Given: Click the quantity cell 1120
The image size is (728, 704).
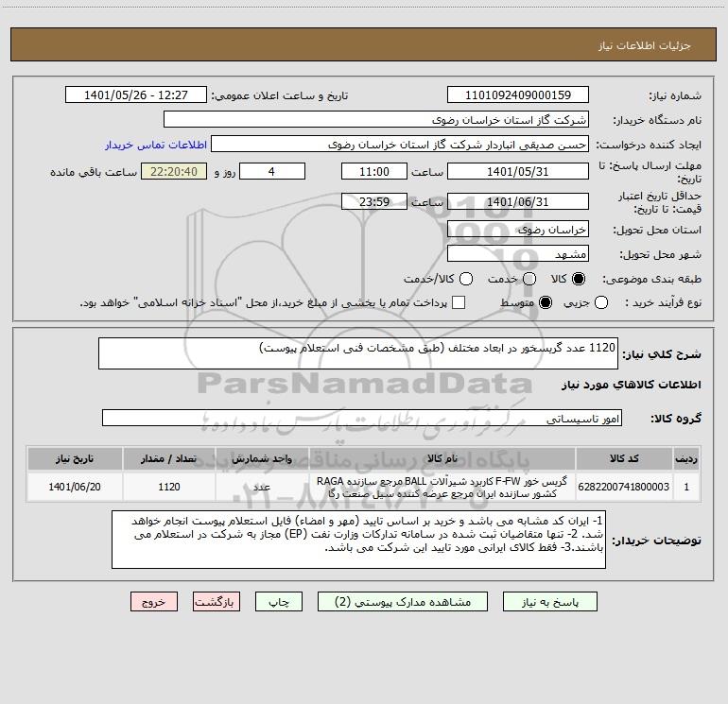Looking at the screenshot, I should click(169, 487).
